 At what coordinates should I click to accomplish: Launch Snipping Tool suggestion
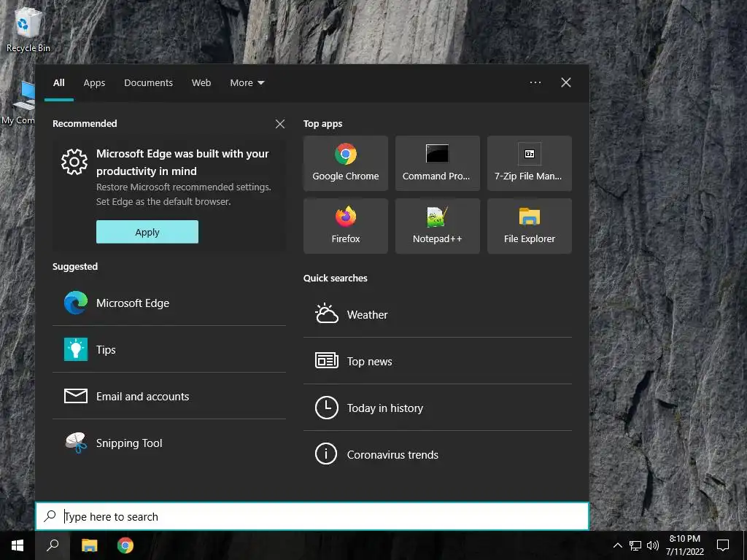coord(169,443)
